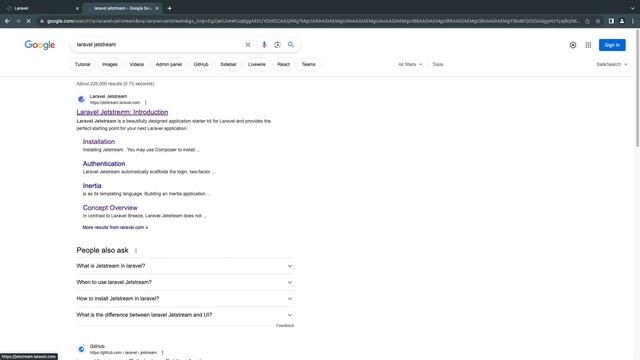Image resolution: width=640 pixels, height=360 pixels.
Task: Select the Videos filter chip
Action: pos(137,64)
